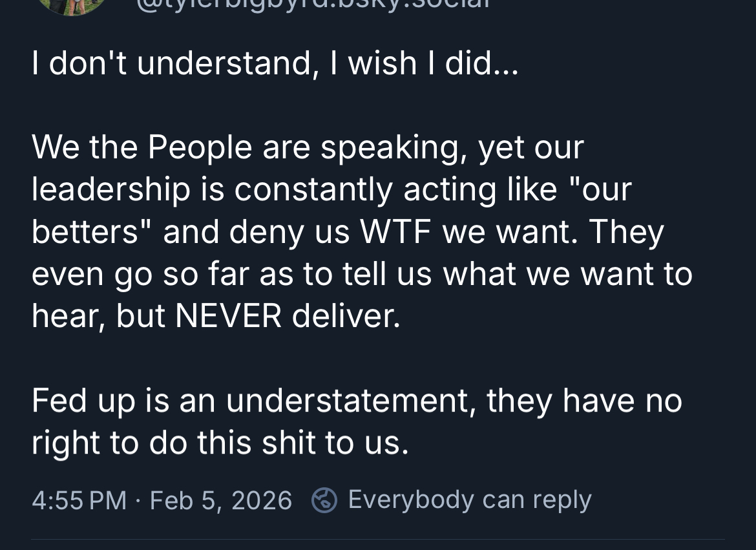Click the word "WTF" in the post
756x550 pixels.
[x=396, y=232]
